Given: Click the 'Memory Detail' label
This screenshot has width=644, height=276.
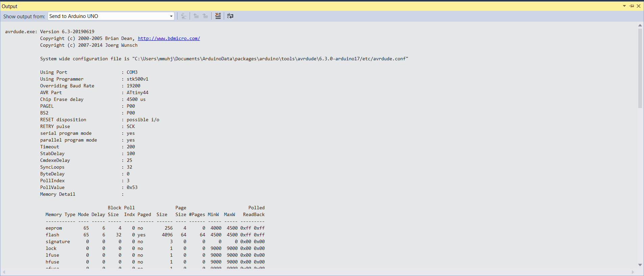Looking at the screenshot, I should pyautogui.click(x=58, y=194).
